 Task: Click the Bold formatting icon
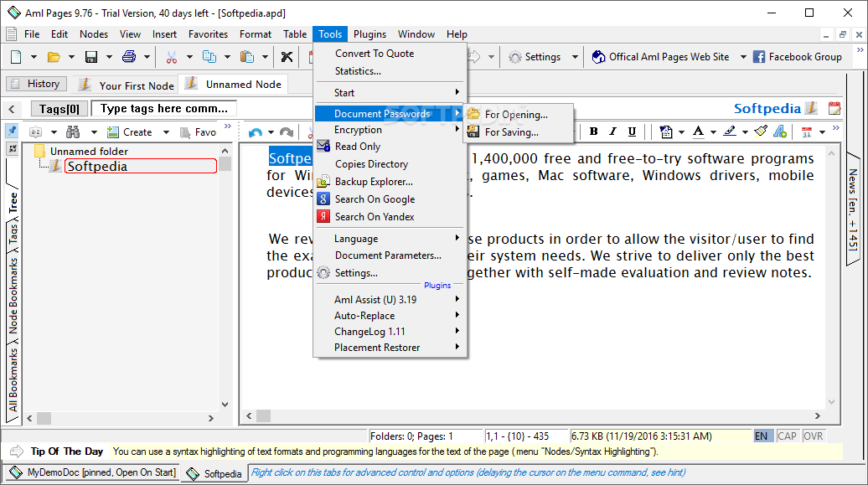(x=593, y=132)
